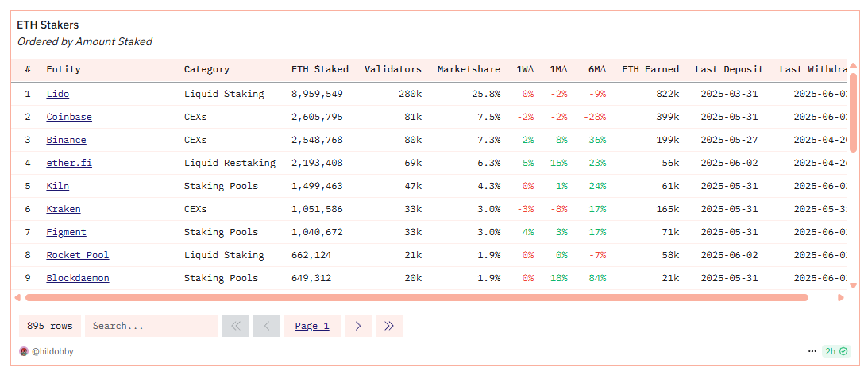The image size is (868, 375).
Task: Select the Liquid Restaking category cell
Action: [230, 163]
